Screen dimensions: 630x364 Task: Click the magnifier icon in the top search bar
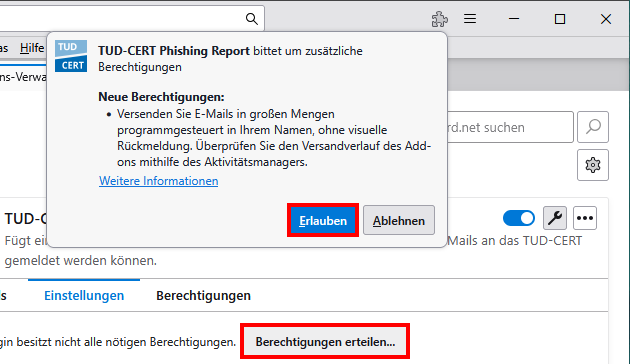pyautogui.click(x=252, y=18)
